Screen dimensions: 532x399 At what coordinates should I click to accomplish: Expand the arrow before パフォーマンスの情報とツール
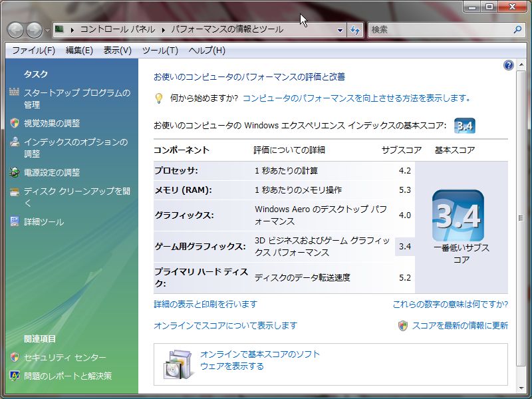[163, 30]
